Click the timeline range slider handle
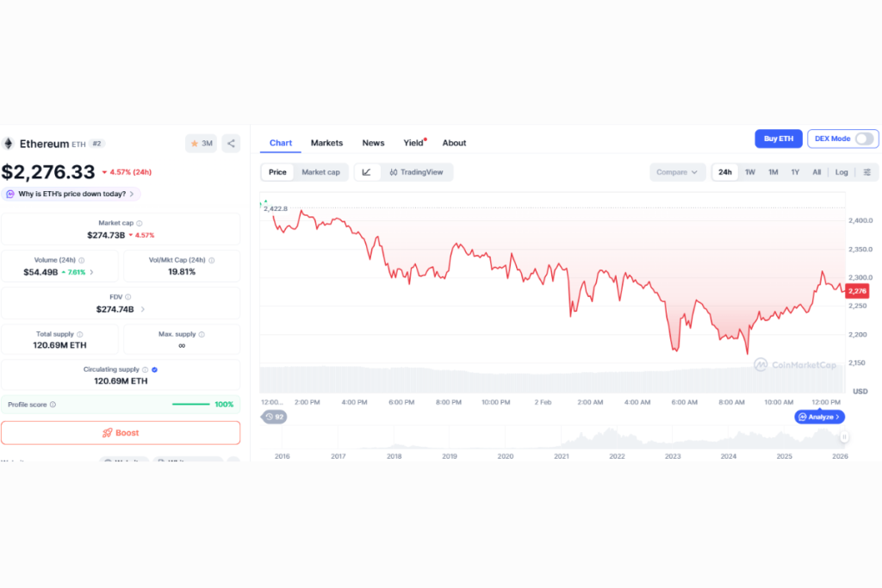882x588 pixels. coord(844,436)
